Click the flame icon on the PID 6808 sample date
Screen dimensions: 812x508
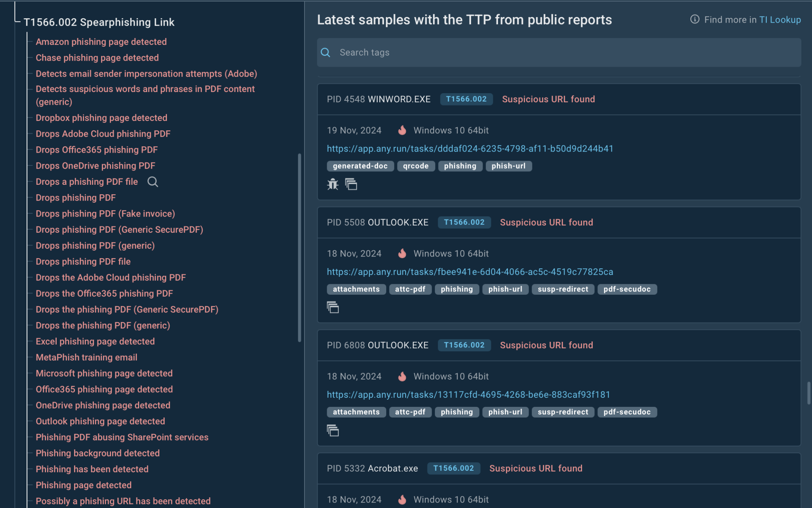[x=402, y=376]
